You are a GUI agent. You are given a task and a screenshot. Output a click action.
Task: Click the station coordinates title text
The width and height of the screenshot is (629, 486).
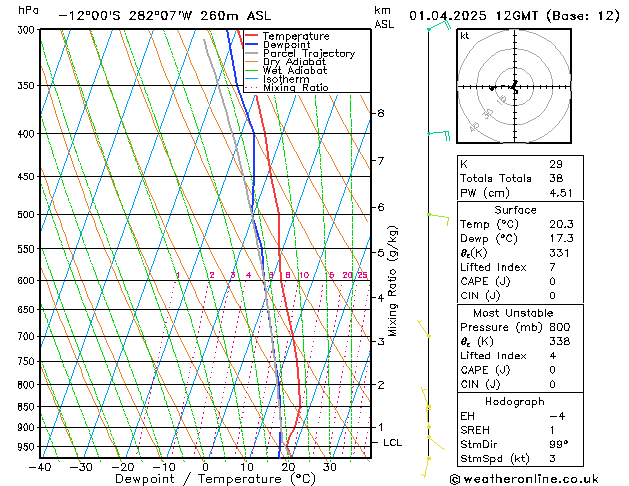[164, 16]
